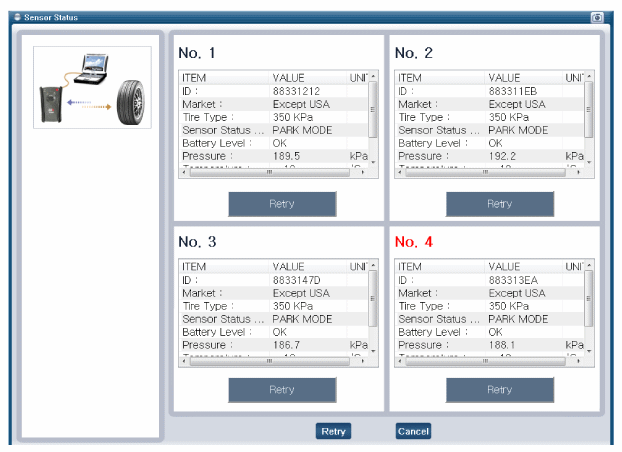Viewport: 622px width, 452px height.
Task: Click left scroll arrow in No. 1 table
Action: (x=184, y=173)
